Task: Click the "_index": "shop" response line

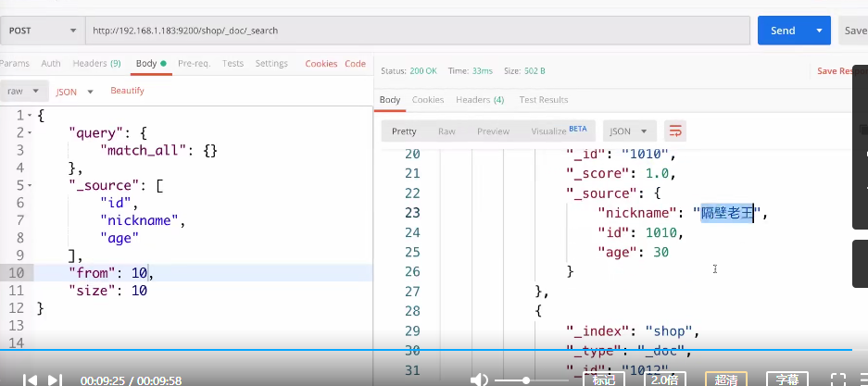Action: coord(633,331)
